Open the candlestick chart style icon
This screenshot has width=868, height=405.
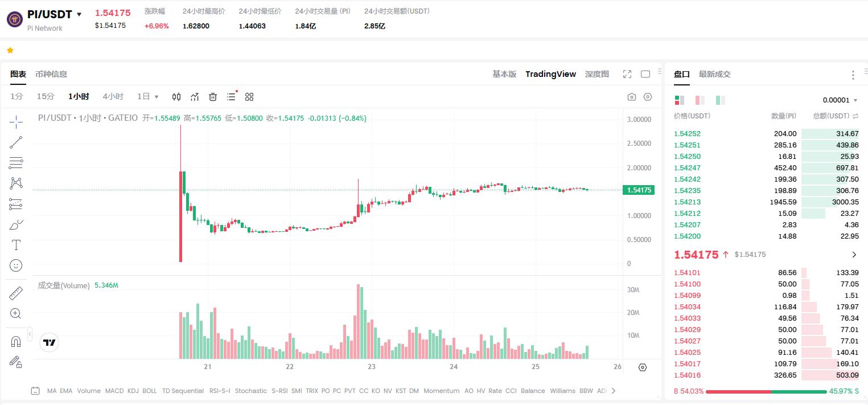tap(176, 97)
